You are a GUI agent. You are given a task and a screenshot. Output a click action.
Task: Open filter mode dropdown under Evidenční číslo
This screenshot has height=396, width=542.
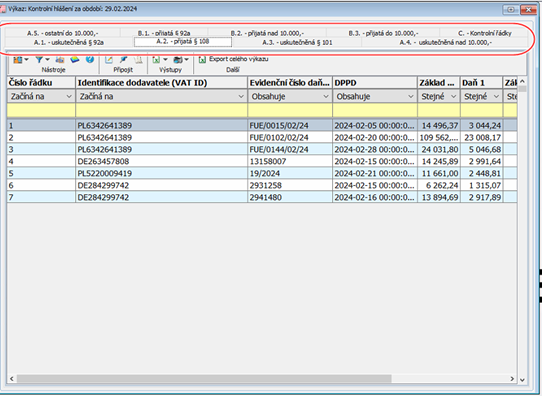(326, 97)
